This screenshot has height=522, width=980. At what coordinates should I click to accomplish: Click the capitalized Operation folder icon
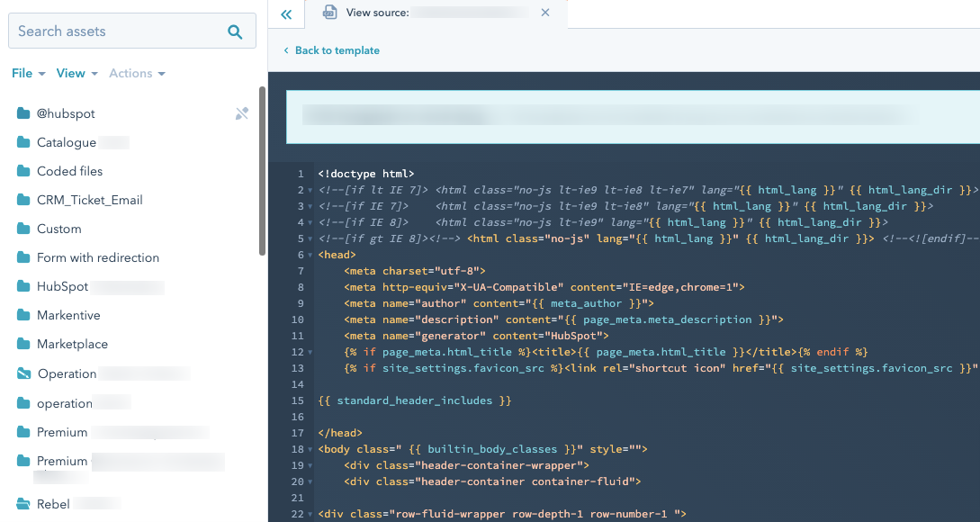pos(23,373)
